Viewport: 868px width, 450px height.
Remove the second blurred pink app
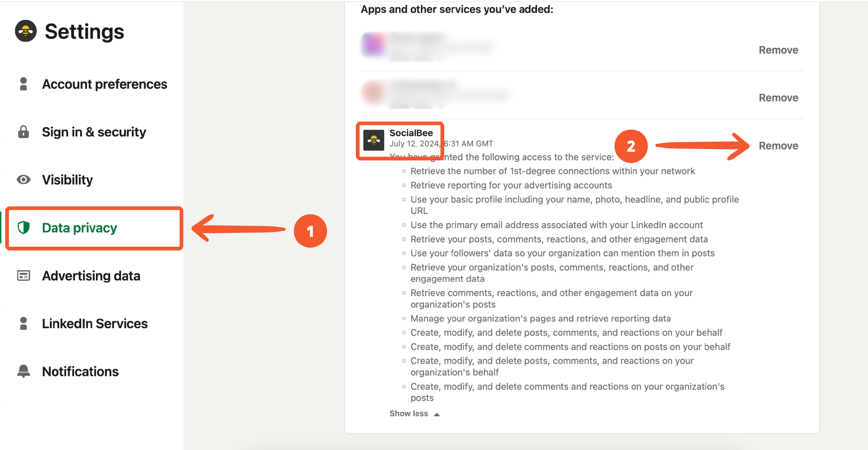click(x=778, y=98)
